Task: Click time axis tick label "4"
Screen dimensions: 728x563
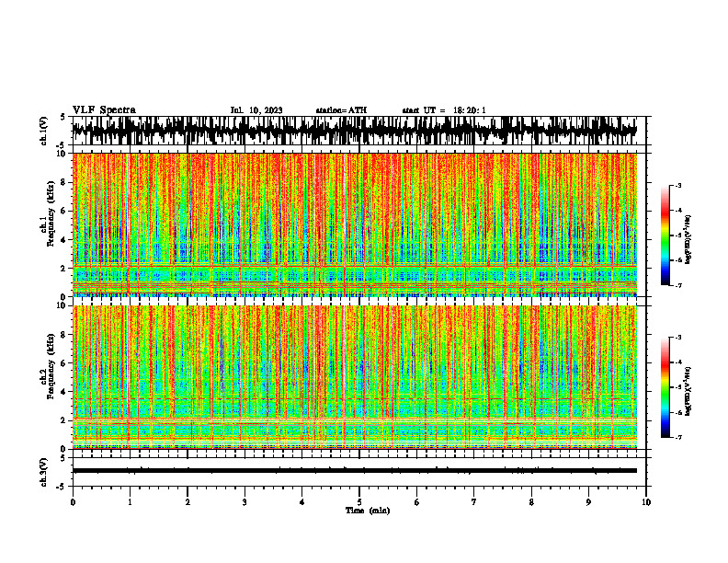Action: [301, 502]
